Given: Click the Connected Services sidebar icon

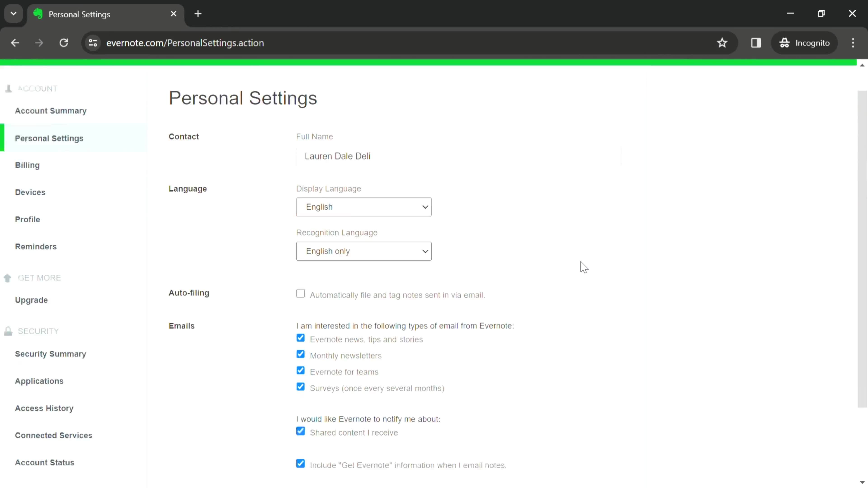Looking at the screenshot, I should point(53,435).
